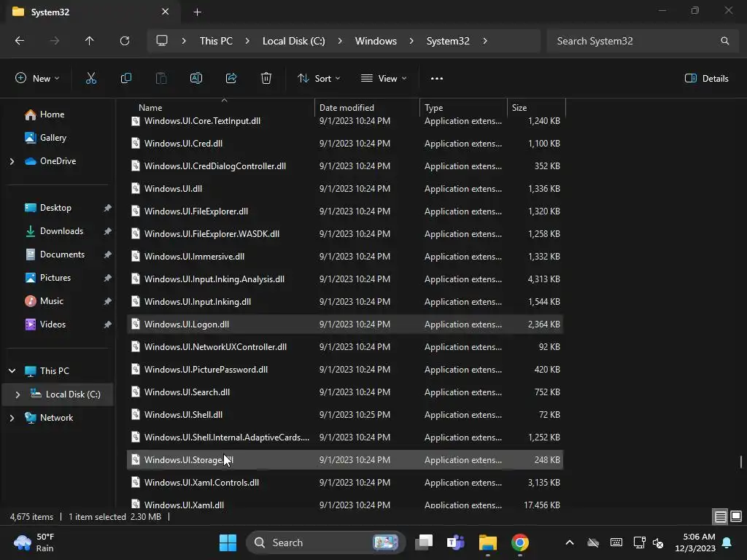Click the Delete trash can icon
The height and width of the screenshot is (560, 747).
coord(266,79)
